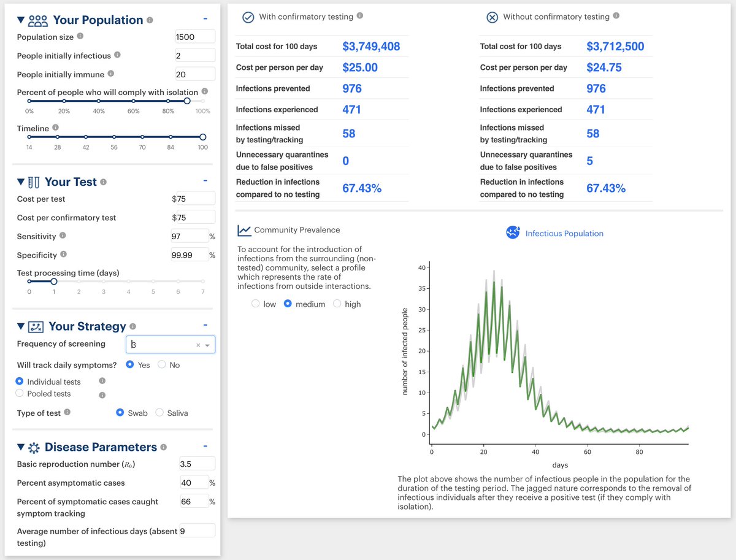Click info icon next to Your Population heading

click(150, 20)
